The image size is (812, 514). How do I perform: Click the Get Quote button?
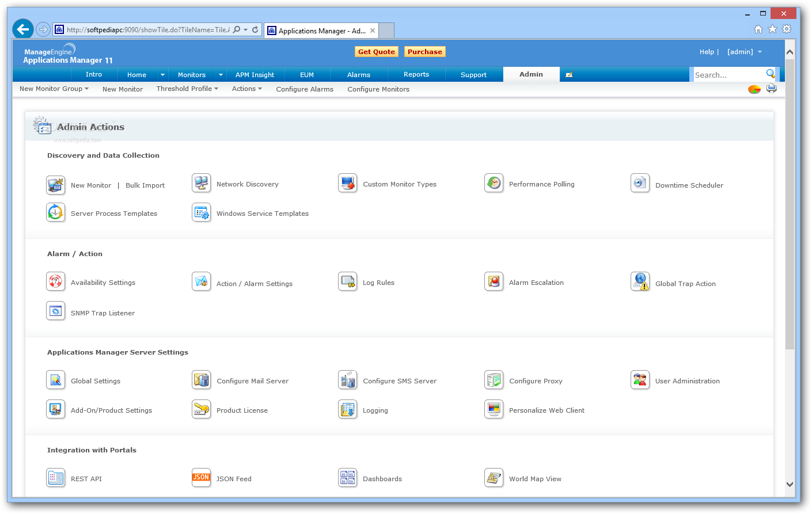377,52
